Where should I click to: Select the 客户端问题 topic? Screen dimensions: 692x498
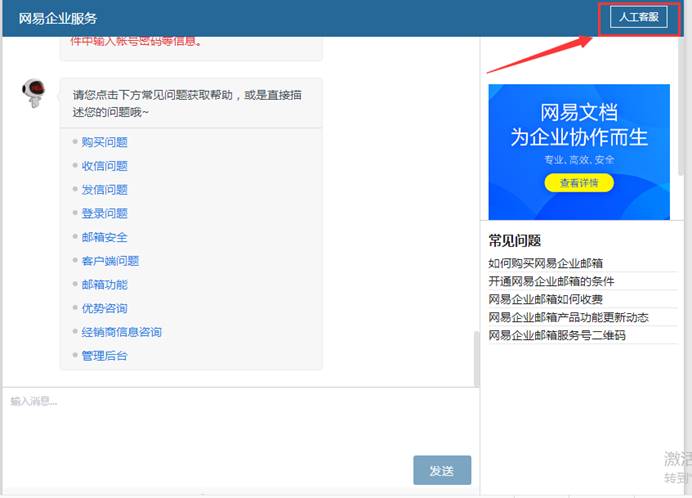click(110, 261)
